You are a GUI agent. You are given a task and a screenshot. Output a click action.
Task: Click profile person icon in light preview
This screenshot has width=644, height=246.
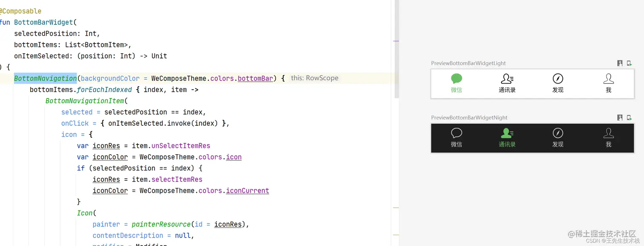pos(609,78)
